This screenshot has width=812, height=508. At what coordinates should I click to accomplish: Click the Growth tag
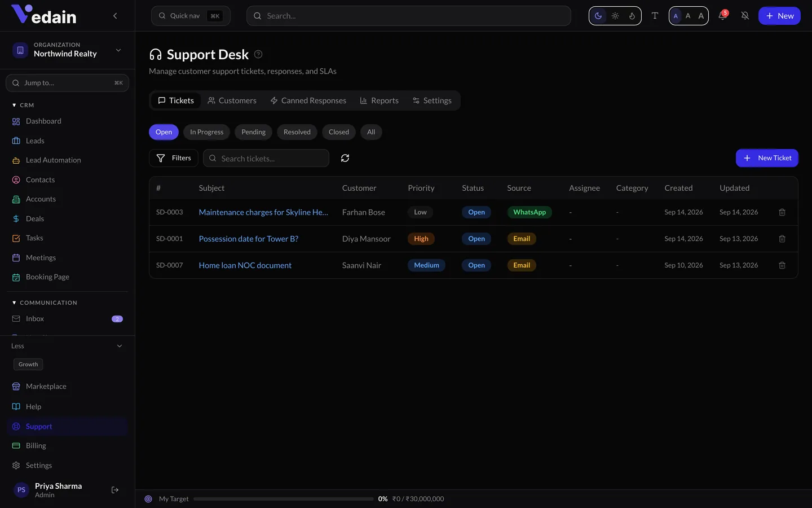click(x=28, y=365)
